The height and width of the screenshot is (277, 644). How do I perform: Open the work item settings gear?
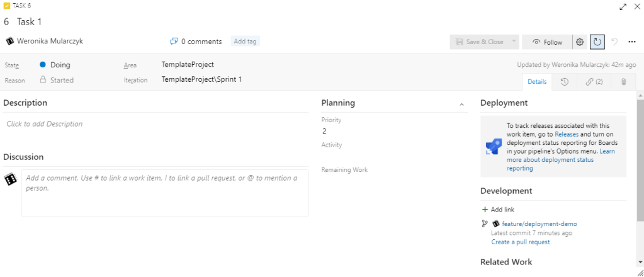point(580,42)
